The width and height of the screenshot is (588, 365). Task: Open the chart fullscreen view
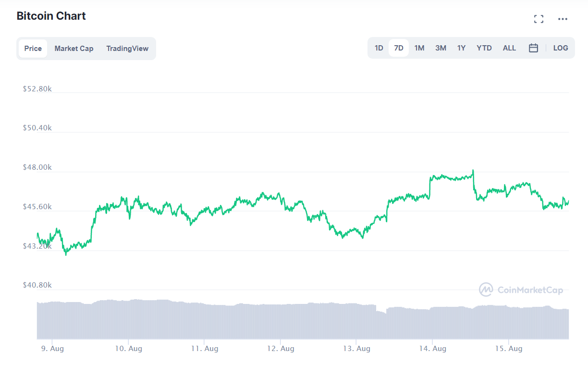[539, 19]
